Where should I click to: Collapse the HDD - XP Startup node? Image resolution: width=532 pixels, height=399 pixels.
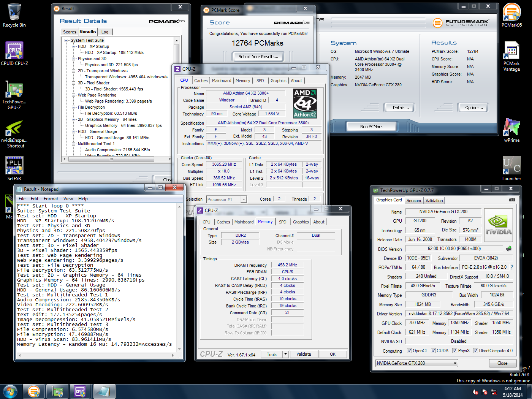click(74, 46)
